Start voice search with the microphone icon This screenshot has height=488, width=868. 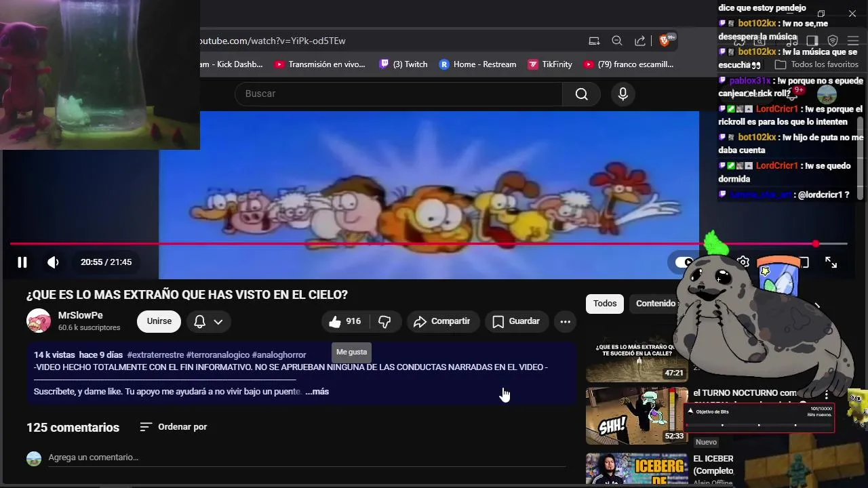[x=623, y=94]
